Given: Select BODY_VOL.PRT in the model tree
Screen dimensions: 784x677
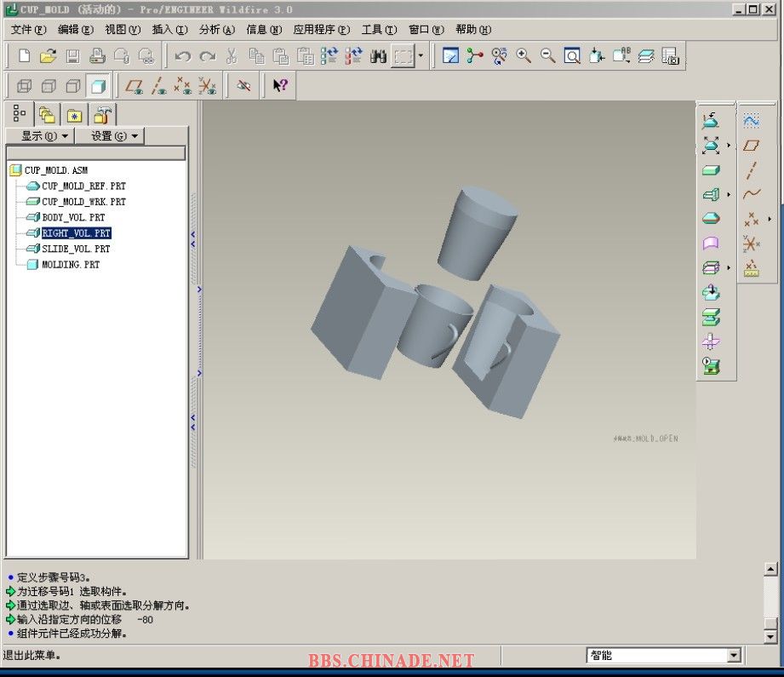Looking at the screenshot, I should (73, 217).
